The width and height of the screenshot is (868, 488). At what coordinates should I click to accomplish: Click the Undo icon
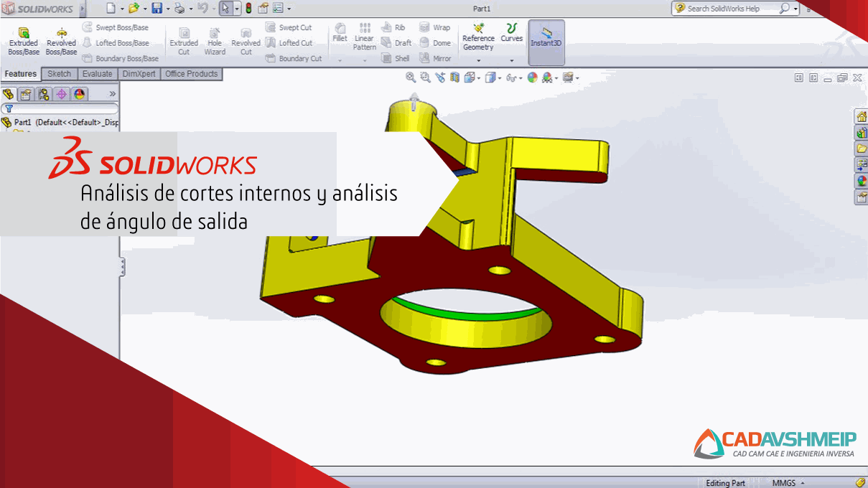[x=202, y=9]
